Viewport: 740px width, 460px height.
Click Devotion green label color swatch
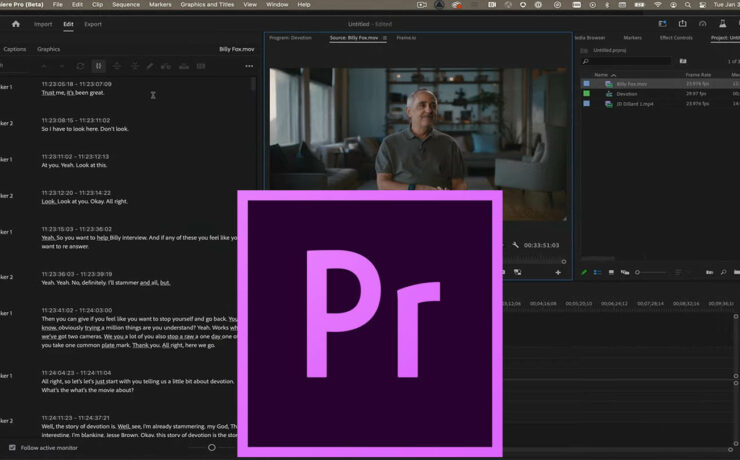pos(587,93)
